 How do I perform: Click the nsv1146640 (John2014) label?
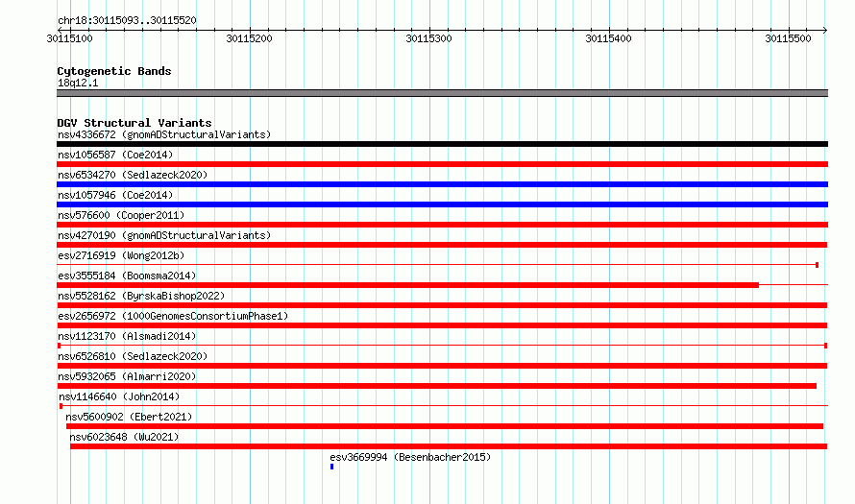[119, 396]
